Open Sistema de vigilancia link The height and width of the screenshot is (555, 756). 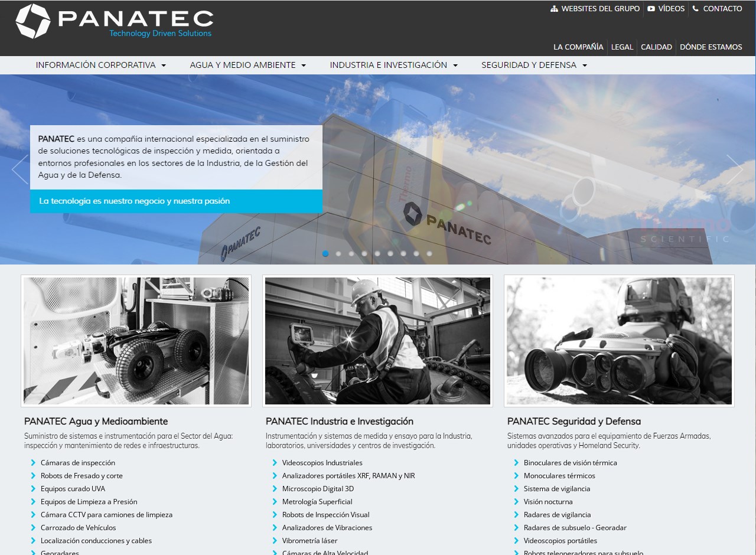pos(557,489)
